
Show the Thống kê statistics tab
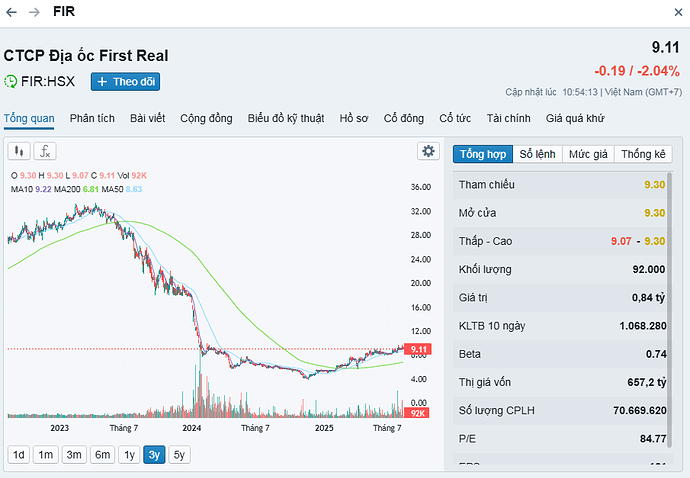coord(642,154)
